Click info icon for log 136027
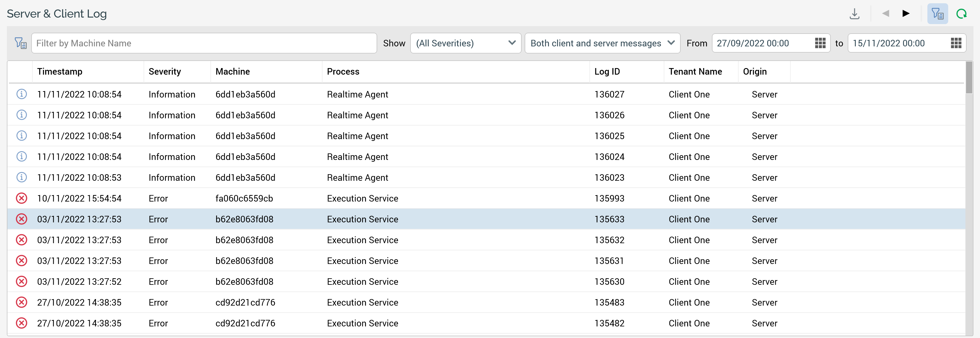Viewport: 980px width, 338px height. point(22,94)
